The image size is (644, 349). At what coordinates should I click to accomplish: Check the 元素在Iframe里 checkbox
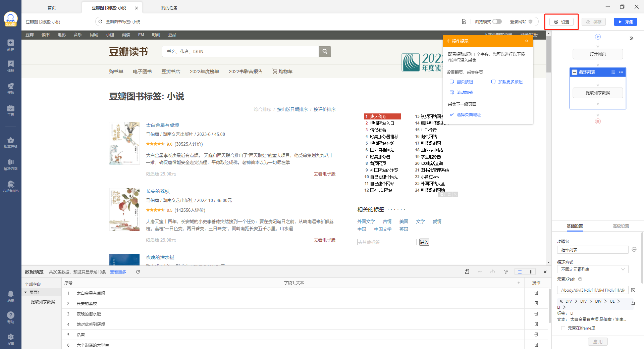tap(563, 328)
